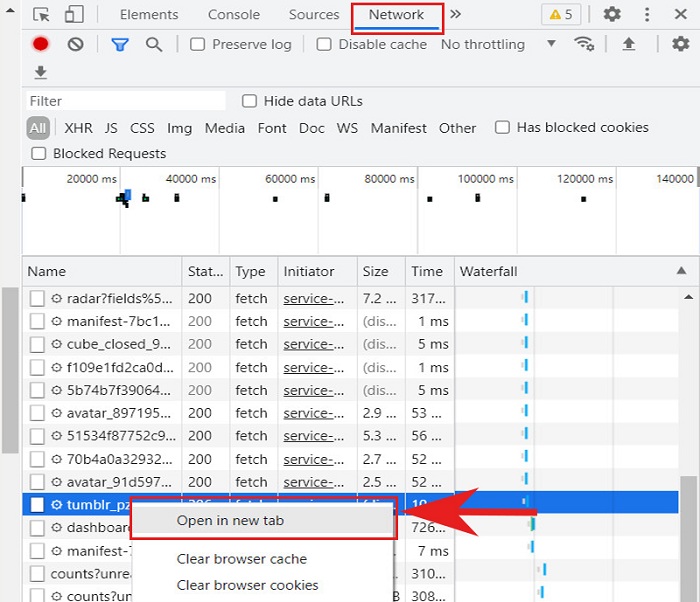Filter requests by XHR type
This screenshot has width=700, height=602.
pos(78,128)
